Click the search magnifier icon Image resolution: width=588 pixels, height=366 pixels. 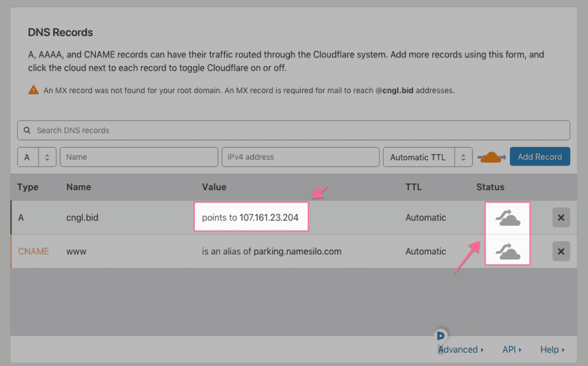(x=27, y=130)
